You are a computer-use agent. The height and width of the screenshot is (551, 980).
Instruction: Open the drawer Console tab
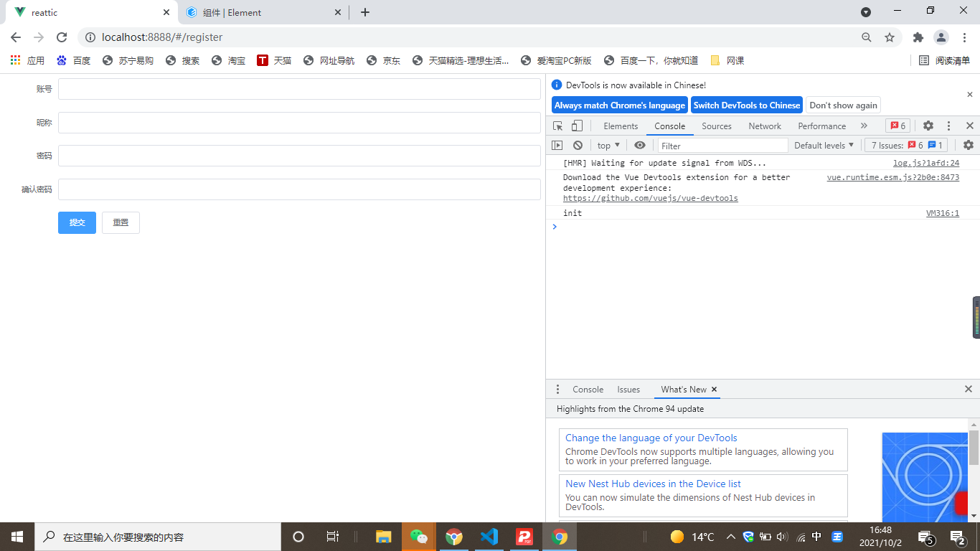[x=588, y=389]
